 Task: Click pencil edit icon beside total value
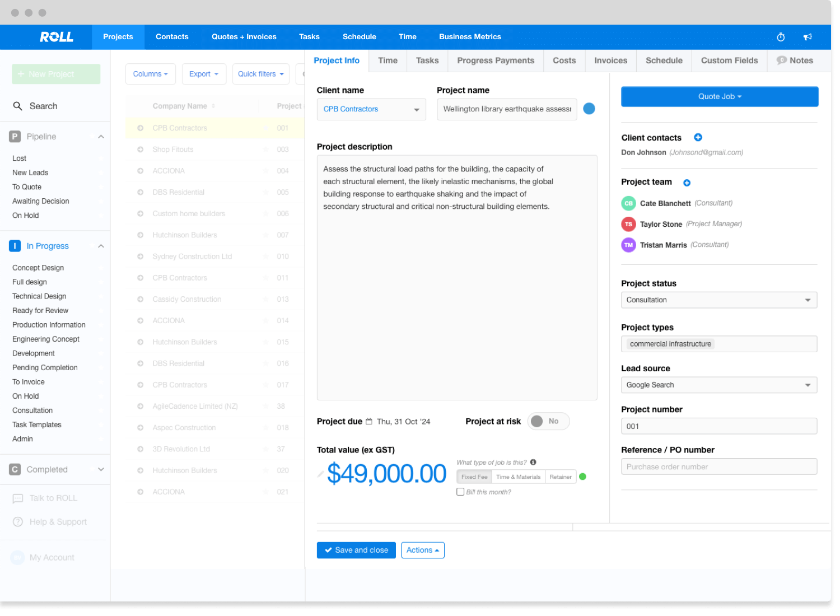320,474
